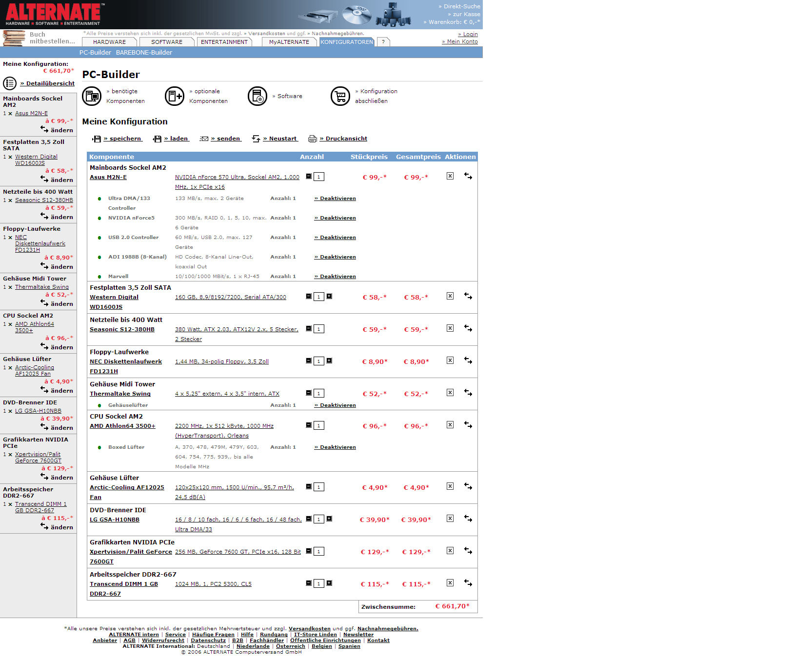Swap the Thermaltake case via arrows icon

point(468,393)
